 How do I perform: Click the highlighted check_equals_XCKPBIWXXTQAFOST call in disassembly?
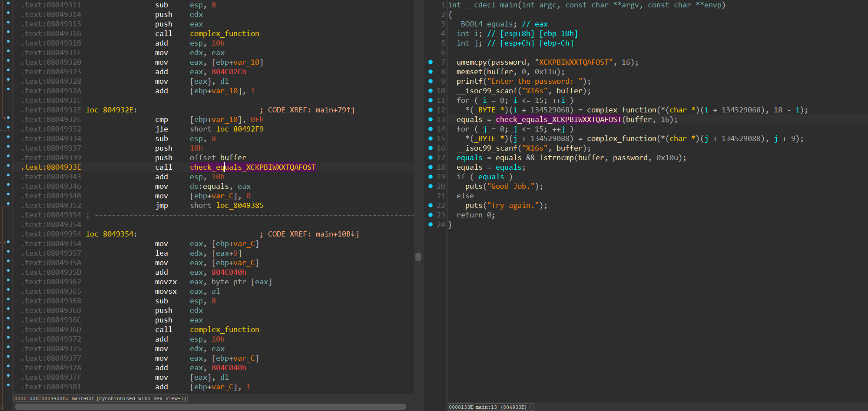point(253,167)
